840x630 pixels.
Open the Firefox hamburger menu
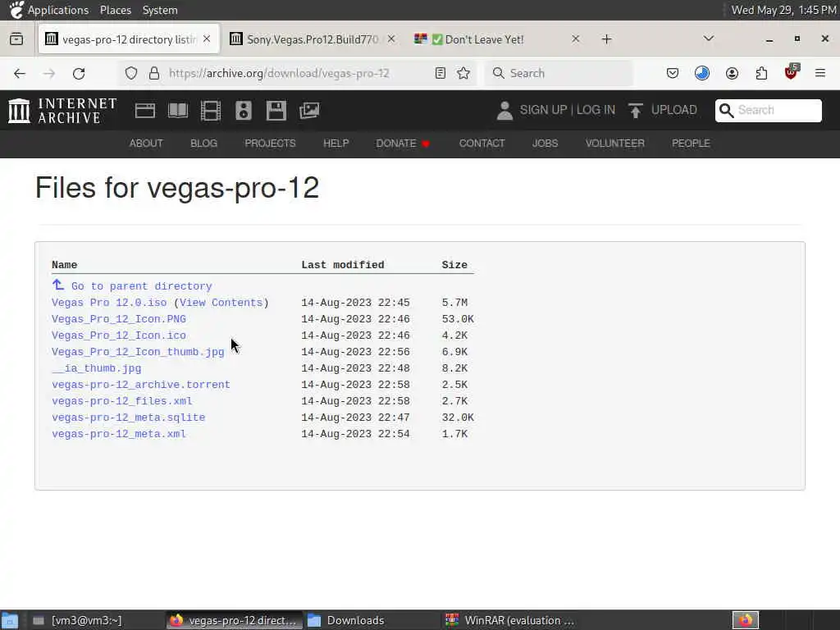820,73
